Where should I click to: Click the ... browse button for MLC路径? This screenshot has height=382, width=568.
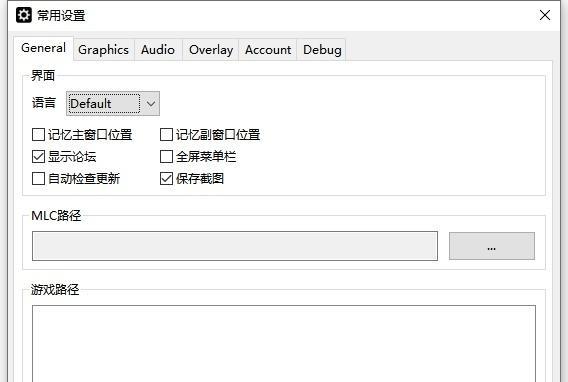492,246
